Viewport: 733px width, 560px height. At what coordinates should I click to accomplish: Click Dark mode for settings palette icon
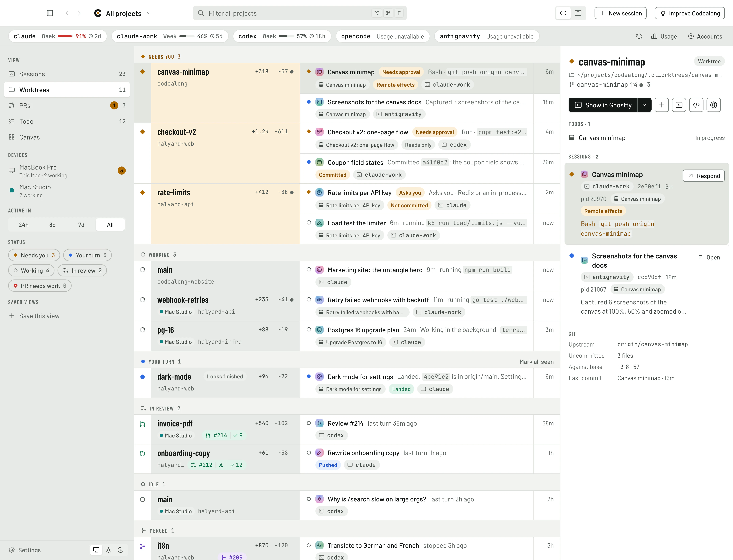click(319, 377)
